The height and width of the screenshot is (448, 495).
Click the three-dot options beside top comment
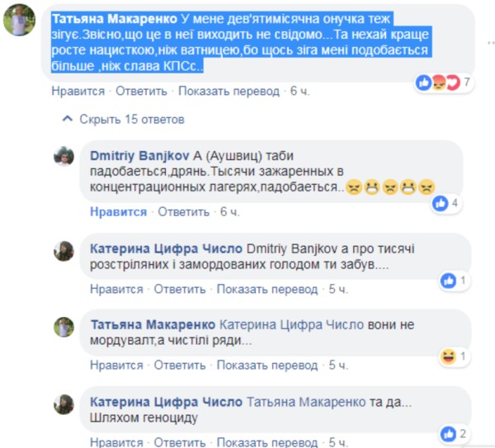pyautogui.click(x=491, y=42)
